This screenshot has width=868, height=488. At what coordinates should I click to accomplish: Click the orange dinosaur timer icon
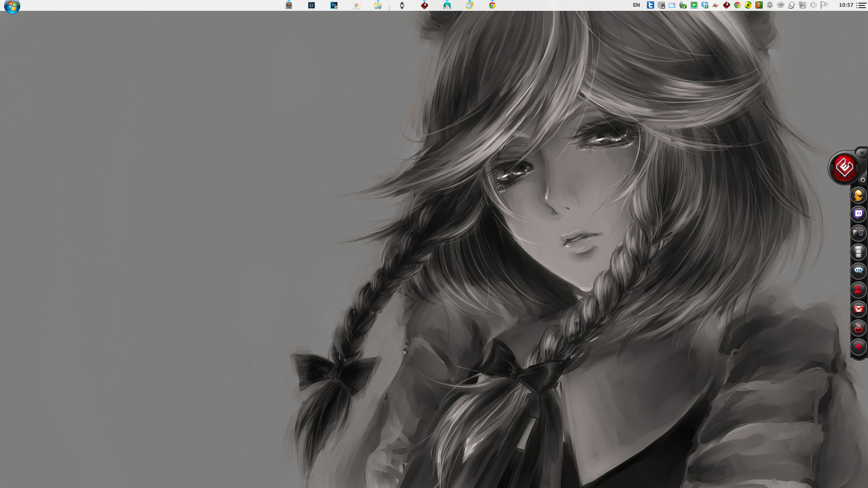click(x=858, y=195)
